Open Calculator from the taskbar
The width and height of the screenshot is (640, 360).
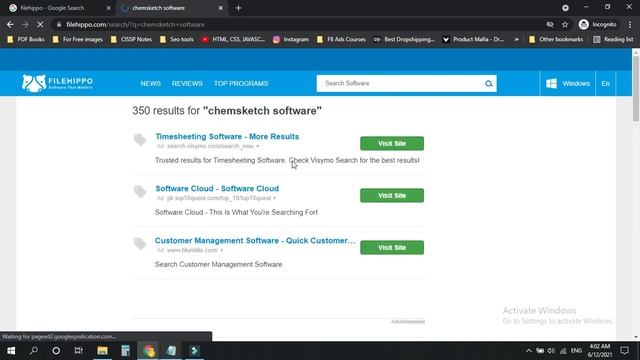[x=125, y=351]
